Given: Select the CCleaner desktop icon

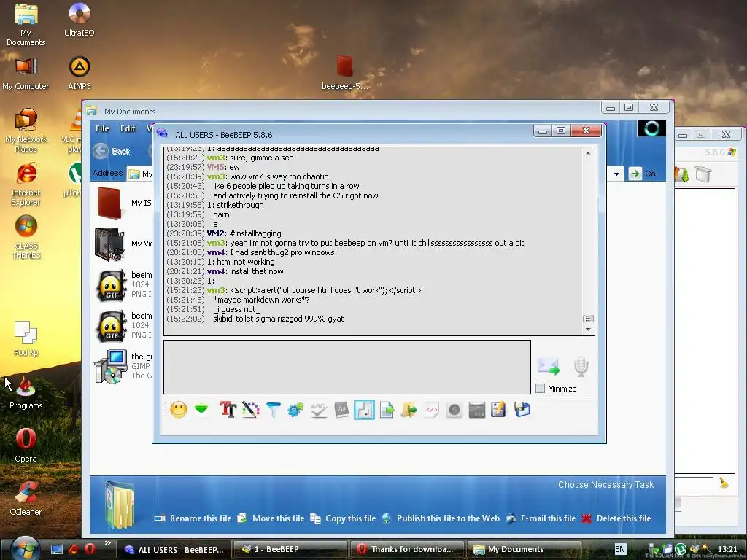Looking at the screenshot, I should tap(26, 499).
